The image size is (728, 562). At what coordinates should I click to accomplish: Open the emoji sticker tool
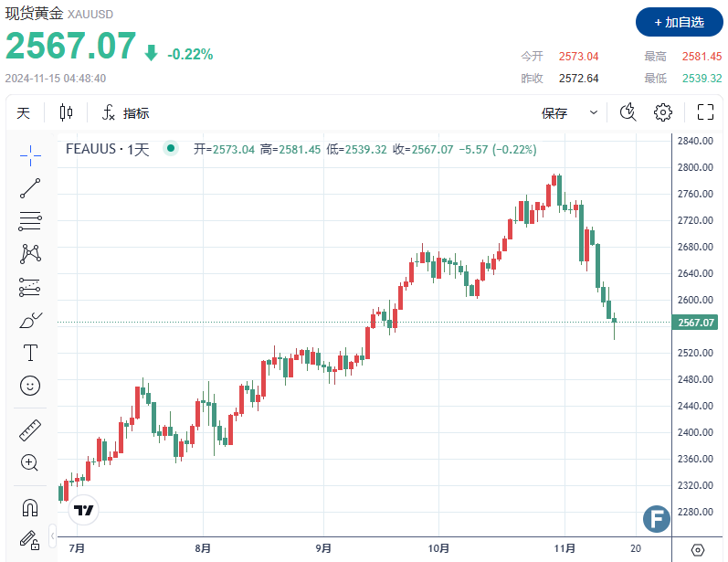point(30,386)
